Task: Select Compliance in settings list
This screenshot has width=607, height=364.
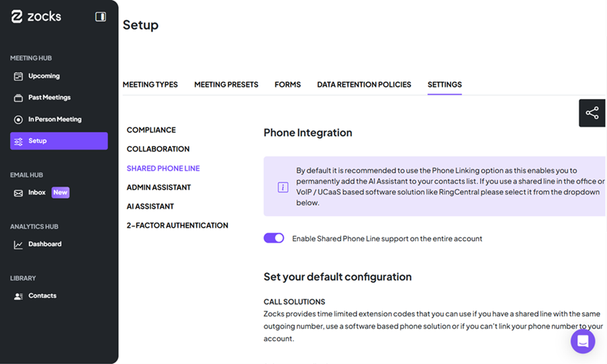Action: (151, 130)
